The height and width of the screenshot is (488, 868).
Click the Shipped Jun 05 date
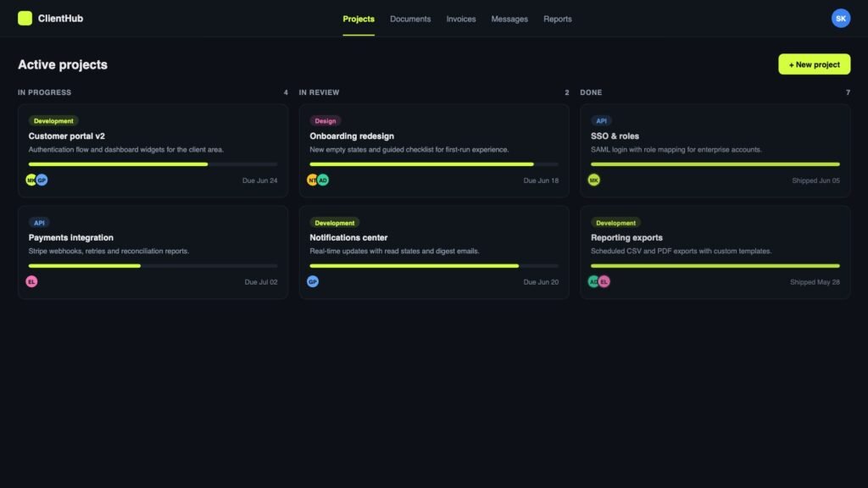click(815, 180)
